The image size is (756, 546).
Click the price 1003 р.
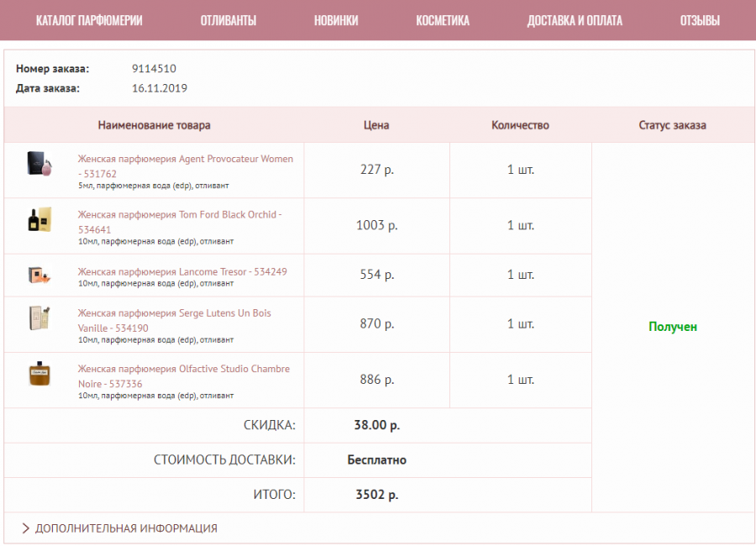(x=376, y=226)
